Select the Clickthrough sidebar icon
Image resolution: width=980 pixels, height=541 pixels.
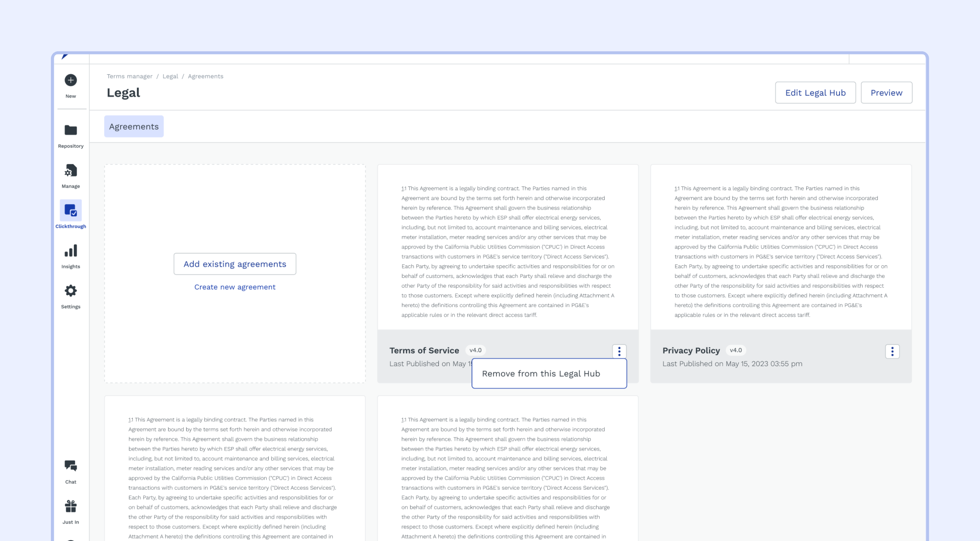point(70,211)
